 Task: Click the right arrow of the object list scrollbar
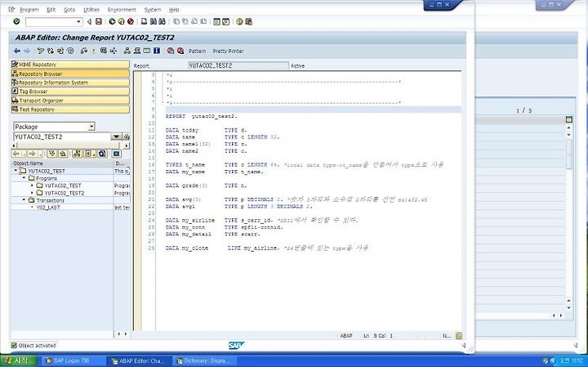[x=127, y=145]
